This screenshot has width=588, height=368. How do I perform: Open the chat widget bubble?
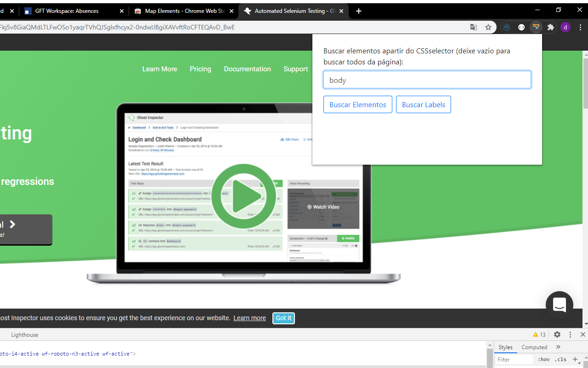[559, 305]
